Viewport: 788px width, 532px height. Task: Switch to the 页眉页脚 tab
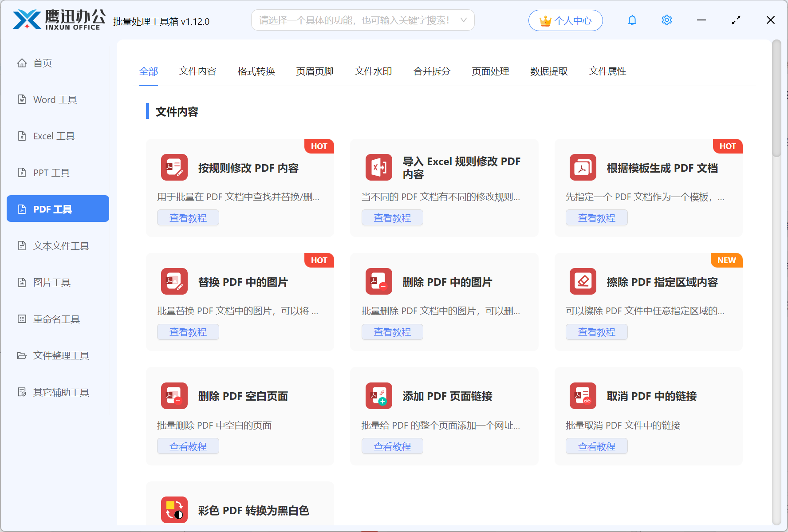(315, 71)
